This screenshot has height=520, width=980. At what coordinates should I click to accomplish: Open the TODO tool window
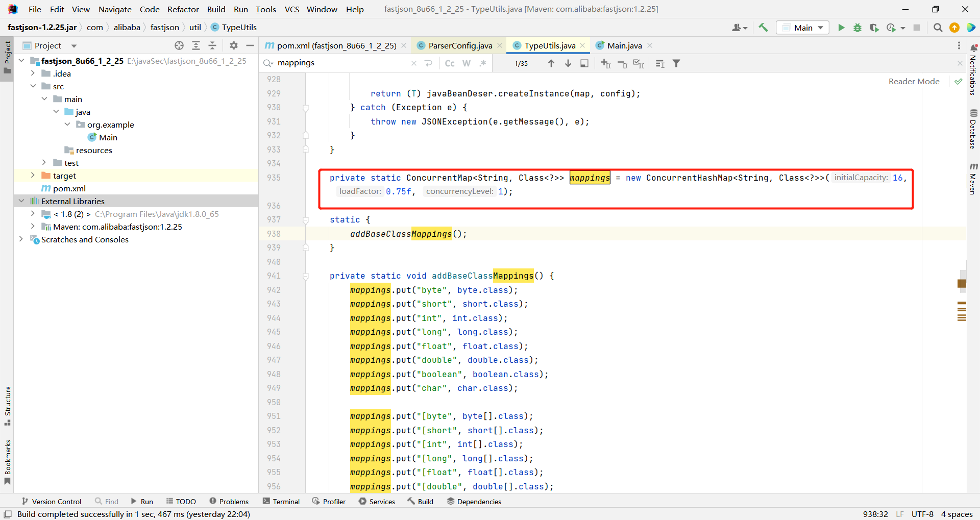tap(181, 502)
